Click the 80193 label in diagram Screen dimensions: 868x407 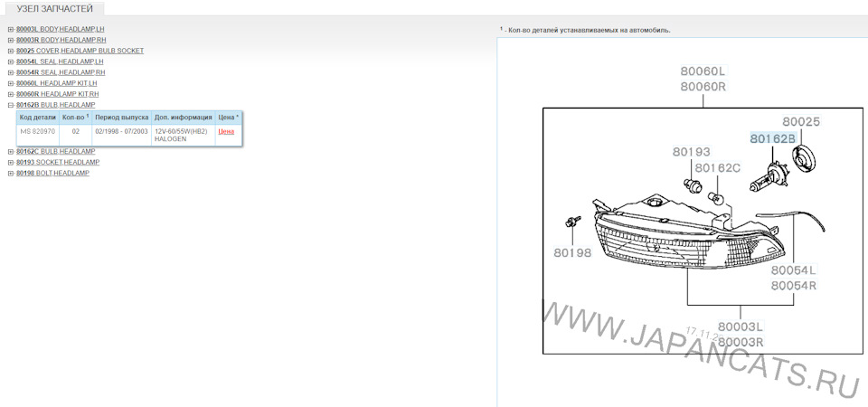tap(692, 152)
